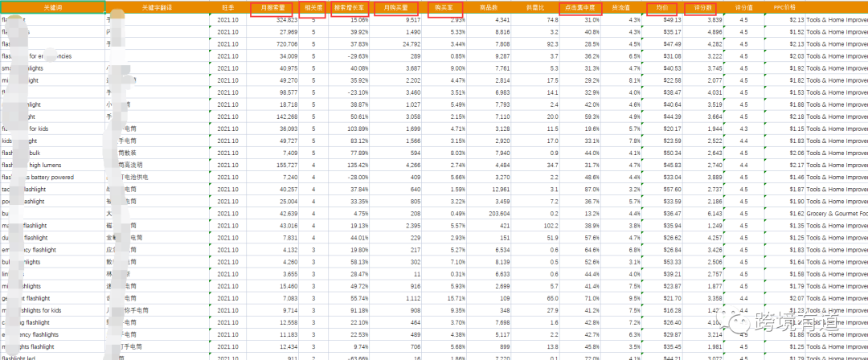
Task: Select the 旺季 column header
Action: coord(227,8)
